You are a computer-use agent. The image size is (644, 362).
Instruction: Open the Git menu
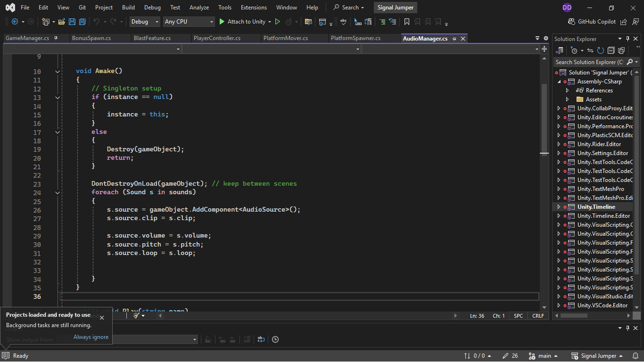[x=82, y=8]
